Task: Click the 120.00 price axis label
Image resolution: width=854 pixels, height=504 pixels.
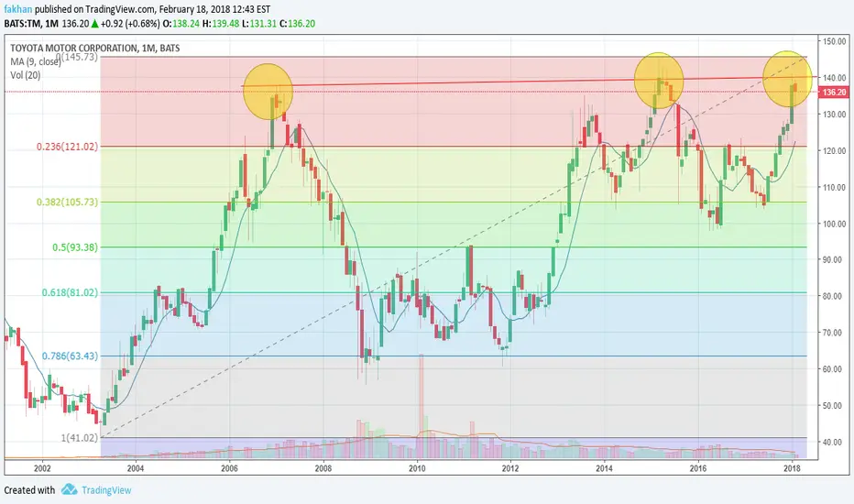Action: [x=835, y=151]
